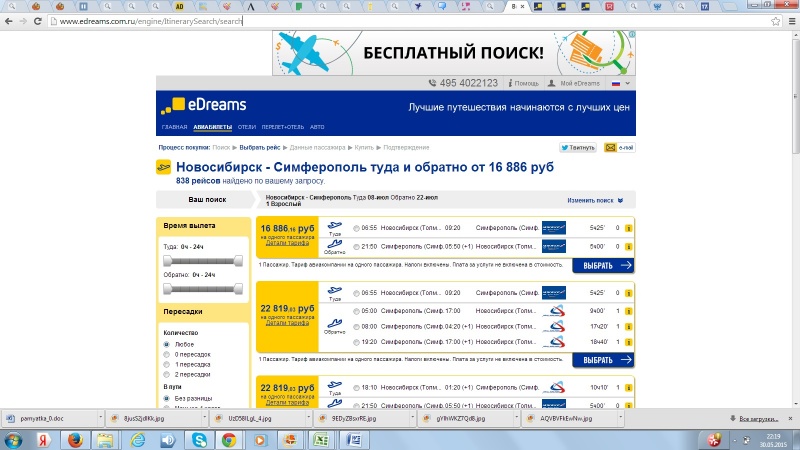The image size is (800, 450).
Task: Select the 1 пересадка radio button
Action: [166, 365]
